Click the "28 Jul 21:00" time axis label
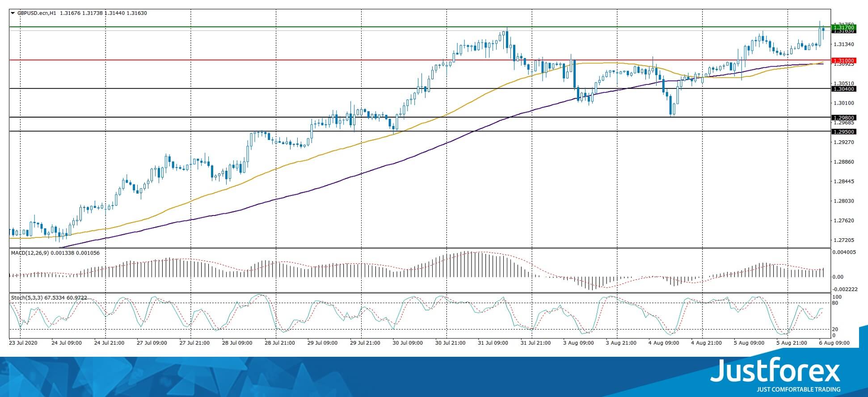 (x=280, y=343)
